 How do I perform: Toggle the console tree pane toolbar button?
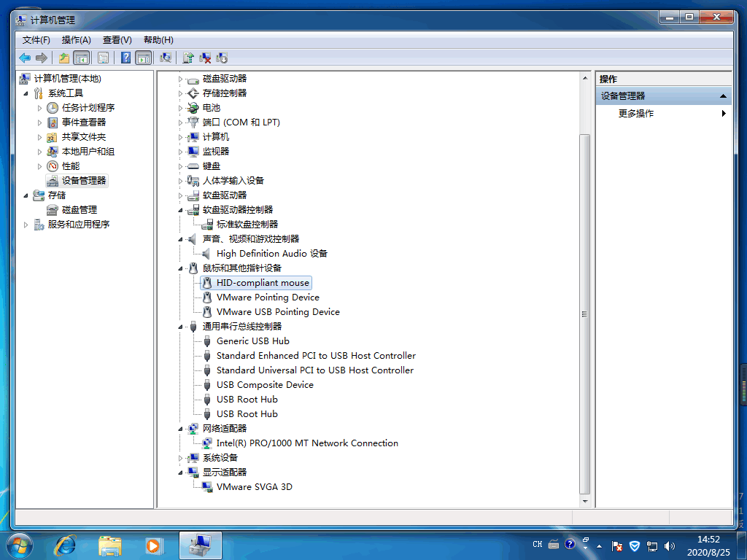click(82, 58)
